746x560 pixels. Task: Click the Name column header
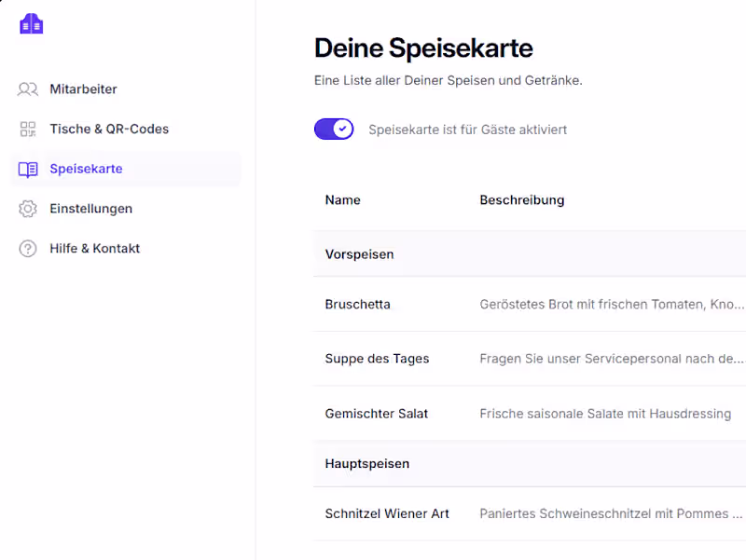click(x=342, y=200)
